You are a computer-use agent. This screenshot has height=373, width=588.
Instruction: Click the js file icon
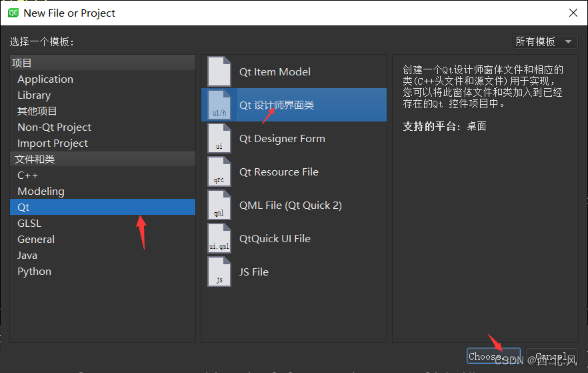(x=219, y=272)
